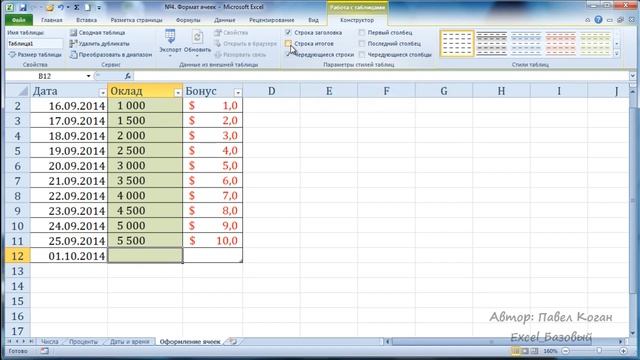The height and width of the screenshot is (360, 640).
Task: Click the zoom in plus button
Action: pos(623,351)
